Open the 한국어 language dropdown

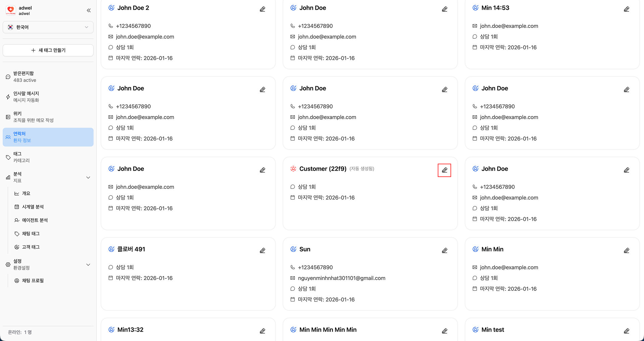[48, 27]
